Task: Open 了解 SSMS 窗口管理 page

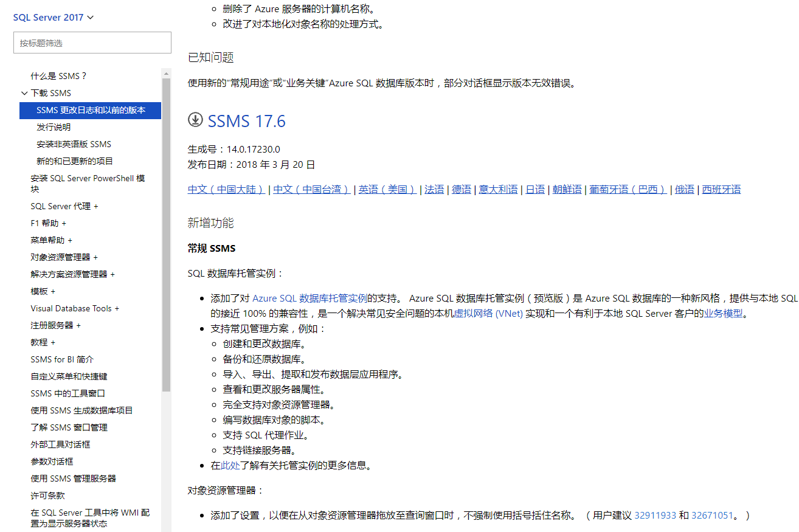Action: click(69, 427)
